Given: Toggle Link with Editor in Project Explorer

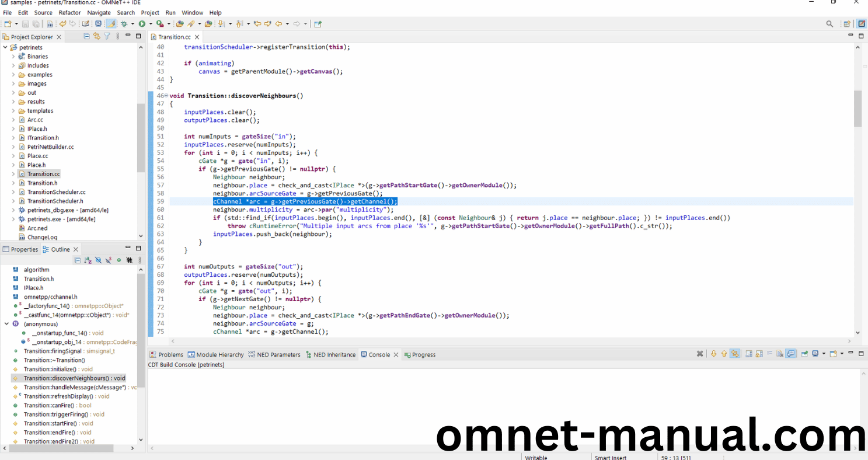Looking at the screenshot, I should coord(97,36).
